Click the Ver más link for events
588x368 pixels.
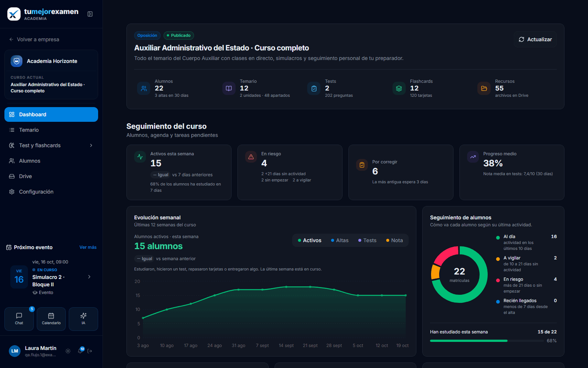[x=88, y=247]
